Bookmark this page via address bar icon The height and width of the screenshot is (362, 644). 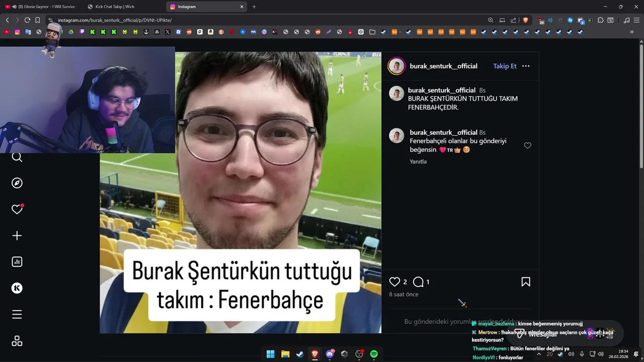(x=37, y=20)
